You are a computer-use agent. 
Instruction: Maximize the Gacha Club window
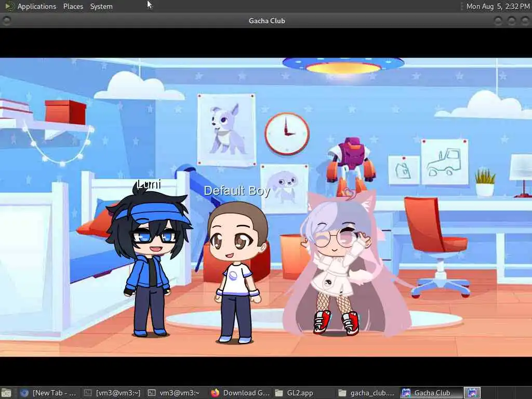[x=512, y=21]
